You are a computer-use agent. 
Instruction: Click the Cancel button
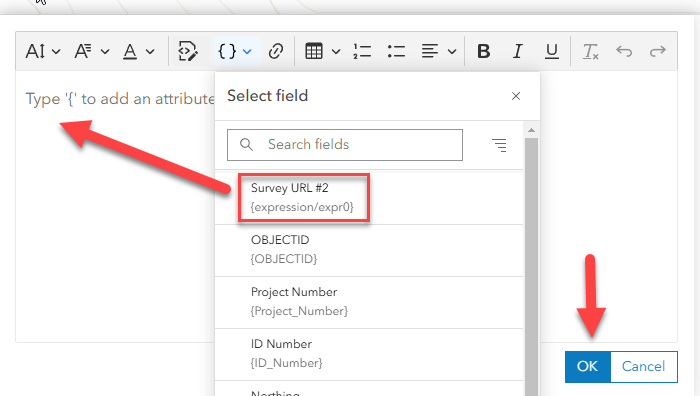point(644,367)
